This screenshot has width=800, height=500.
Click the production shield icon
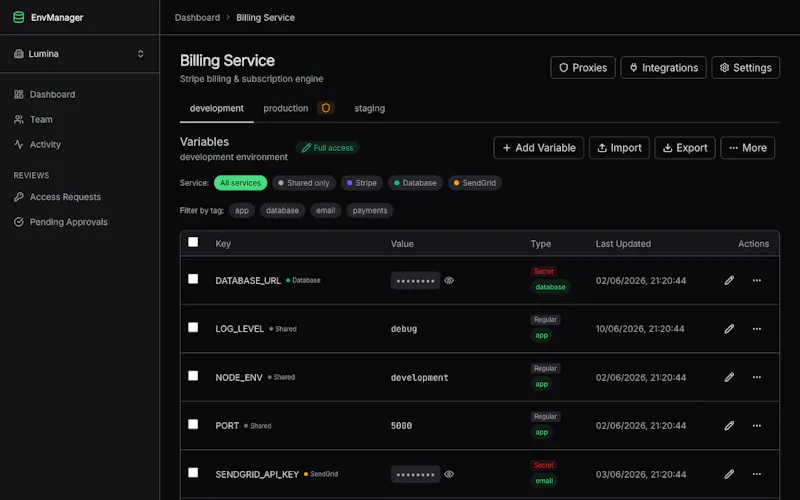[326, 108]
